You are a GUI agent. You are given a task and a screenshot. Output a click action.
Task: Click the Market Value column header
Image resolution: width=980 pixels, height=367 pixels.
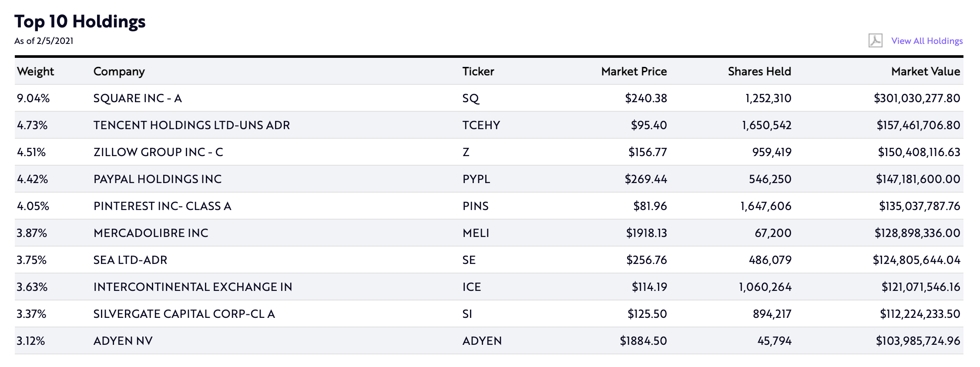tap(925, 71)
